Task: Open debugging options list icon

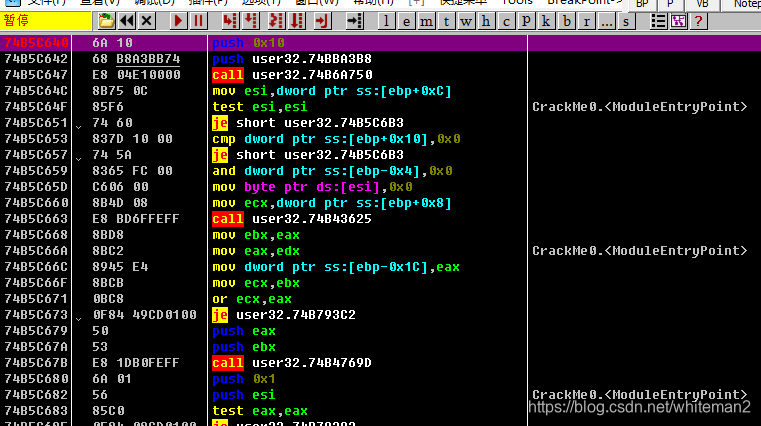Action: pos(658,21)
